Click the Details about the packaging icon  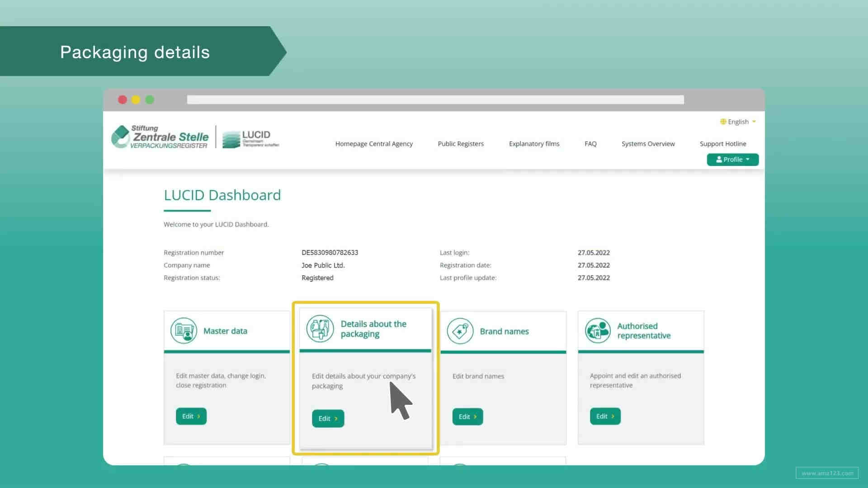(x=320, y=328)
